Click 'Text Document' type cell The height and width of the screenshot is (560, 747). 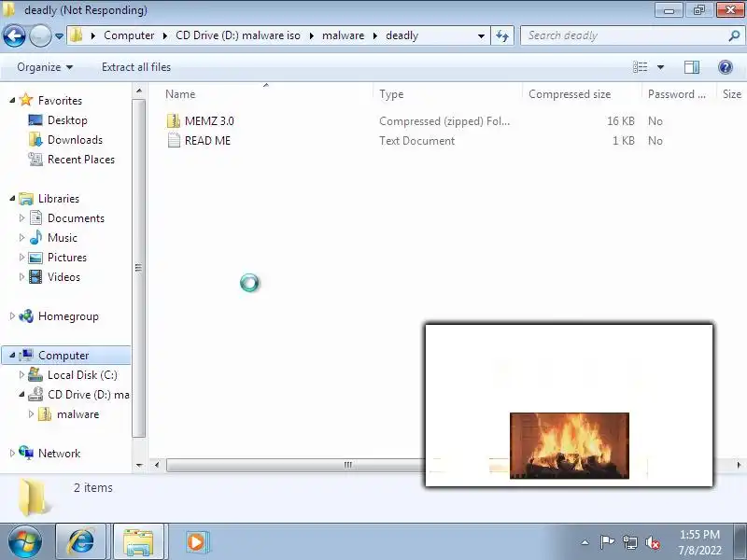416,141
